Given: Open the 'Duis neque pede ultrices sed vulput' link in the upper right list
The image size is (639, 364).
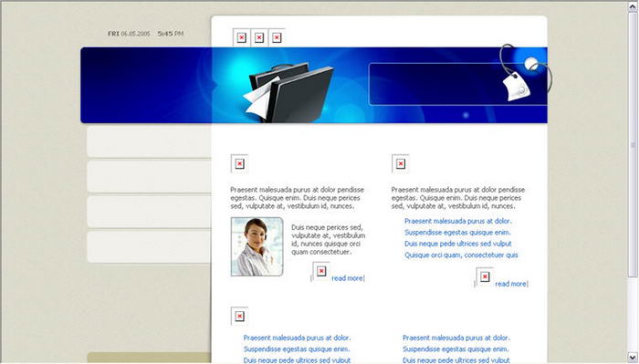Looking at the screenshot, I should (x=458, y=244).
